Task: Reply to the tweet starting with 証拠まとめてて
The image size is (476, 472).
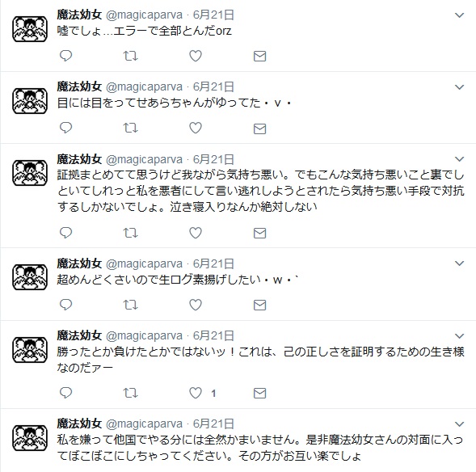Action: click(x=65, y=233)
